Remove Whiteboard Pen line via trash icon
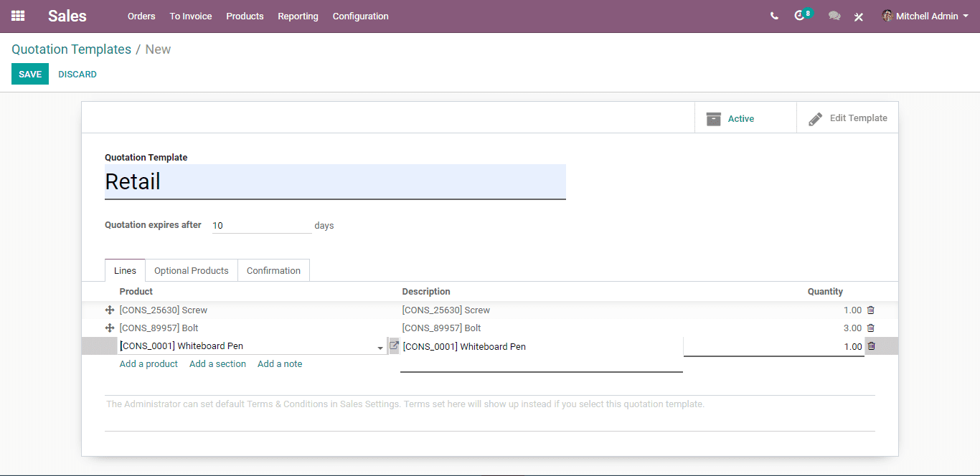This screenshot has height=476, width=980. click(871, 346)
